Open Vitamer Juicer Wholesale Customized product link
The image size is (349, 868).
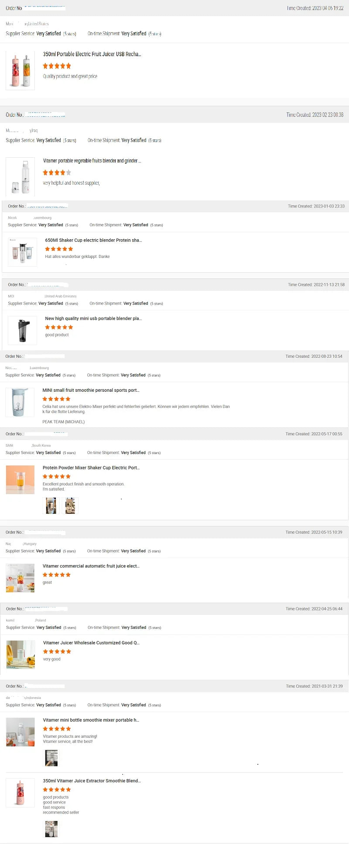(91, 643)
